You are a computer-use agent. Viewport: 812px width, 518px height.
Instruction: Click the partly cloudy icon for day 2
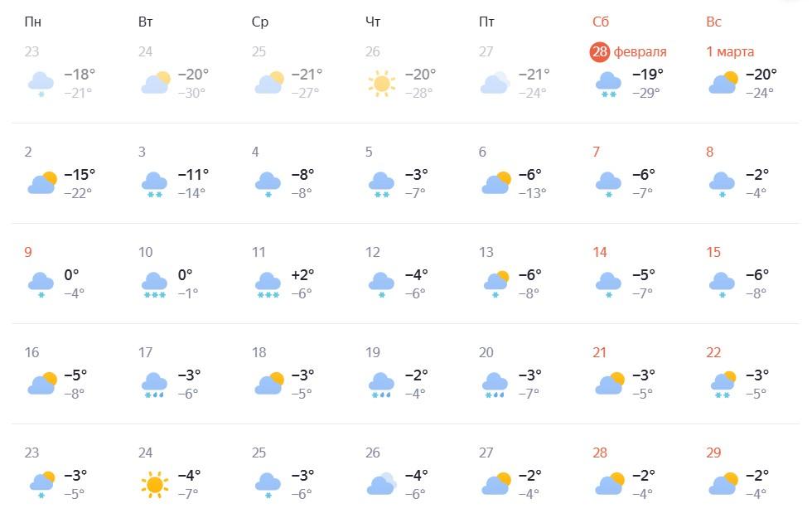click(x=41, y=182)
